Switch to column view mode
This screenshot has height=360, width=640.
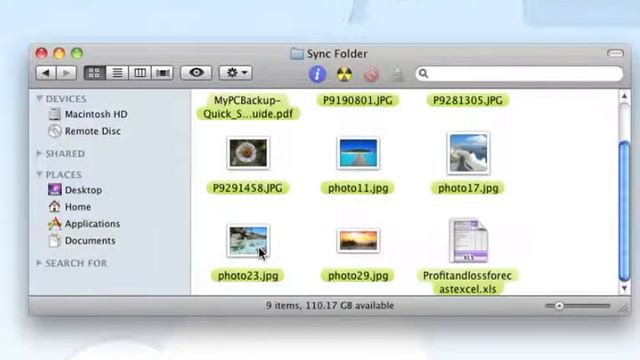[140, 73]
